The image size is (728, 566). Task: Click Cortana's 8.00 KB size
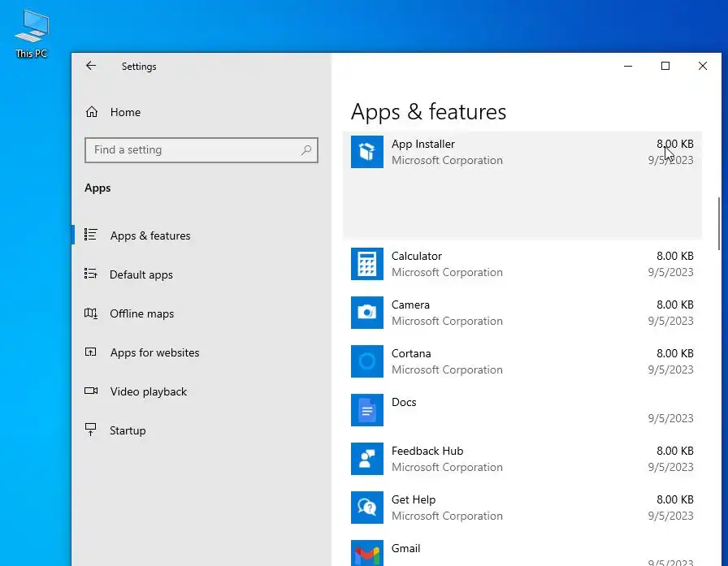[x=674, y=353]
